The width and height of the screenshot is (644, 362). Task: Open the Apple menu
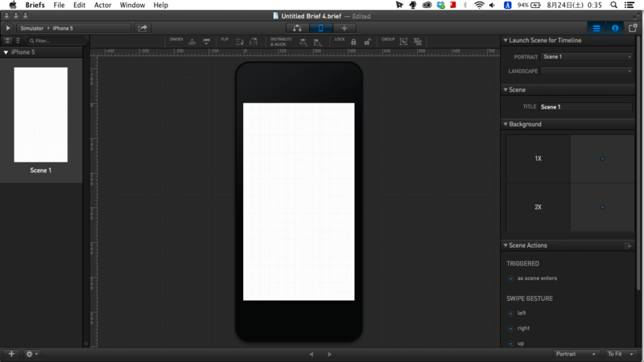[x=13, y=5]
